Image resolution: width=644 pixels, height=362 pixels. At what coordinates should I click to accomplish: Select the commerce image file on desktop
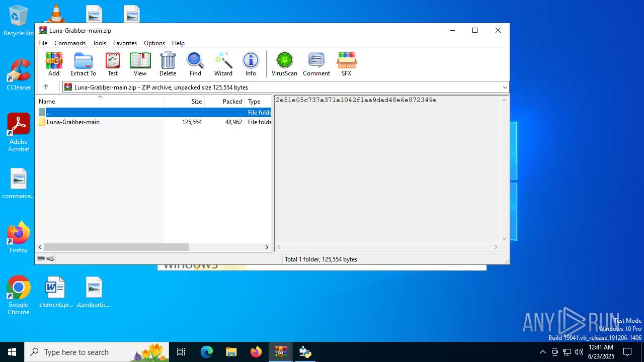coord(18,184)
